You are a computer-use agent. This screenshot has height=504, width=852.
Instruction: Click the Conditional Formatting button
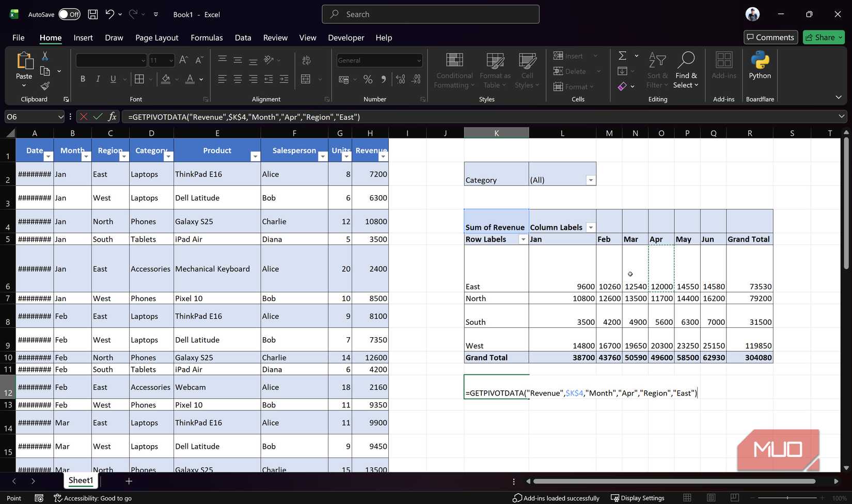click(454, 70)
